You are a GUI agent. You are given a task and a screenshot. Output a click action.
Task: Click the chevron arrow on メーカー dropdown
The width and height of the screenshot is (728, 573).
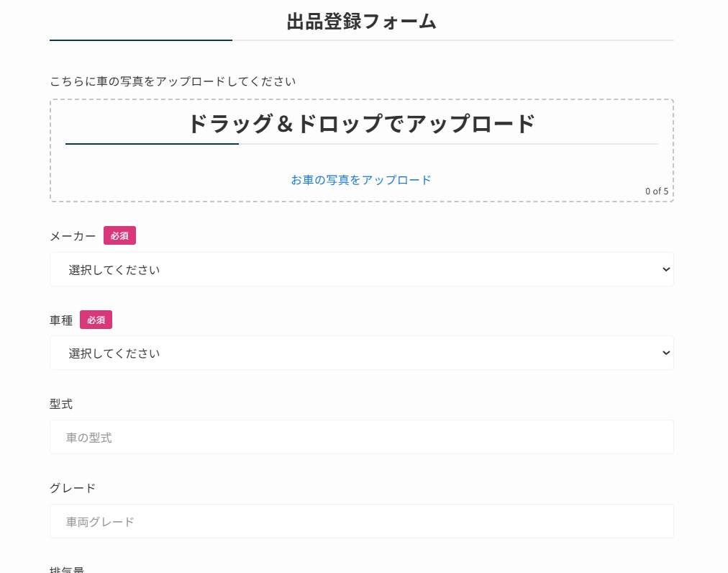665,269
